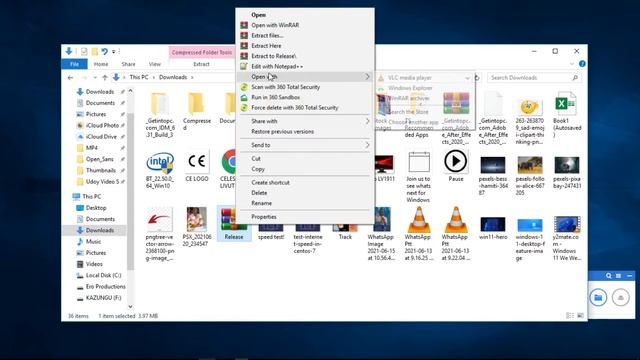Click the Search Downloads field
The image size is (640, 360).
534,78
